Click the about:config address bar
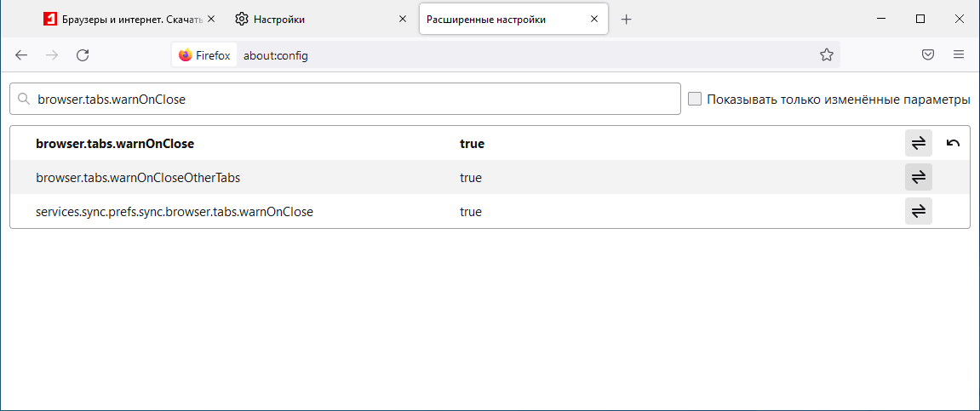 pyautogui.click(x=511, y=55)
